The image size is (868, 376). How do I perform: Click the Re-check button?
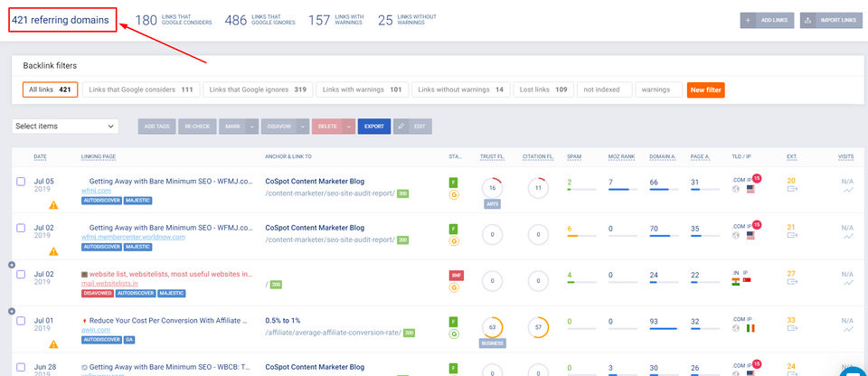coord(198,127)
